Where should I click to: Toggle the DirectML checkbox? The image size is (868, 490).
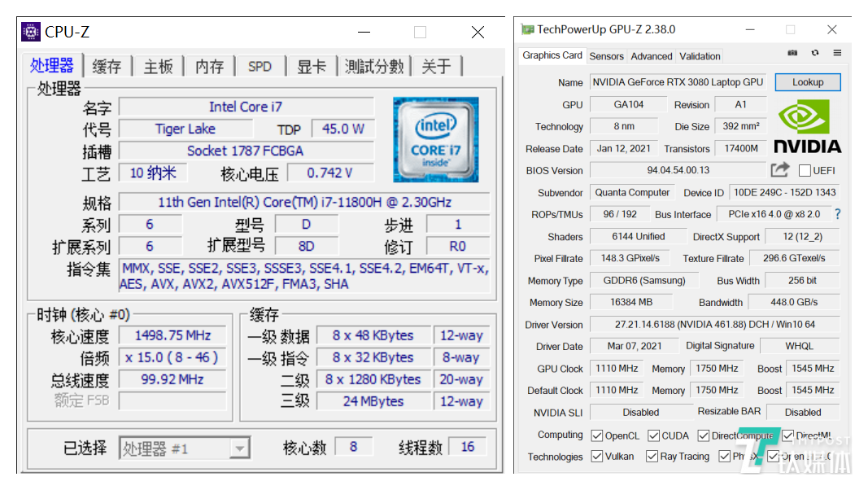787,435
